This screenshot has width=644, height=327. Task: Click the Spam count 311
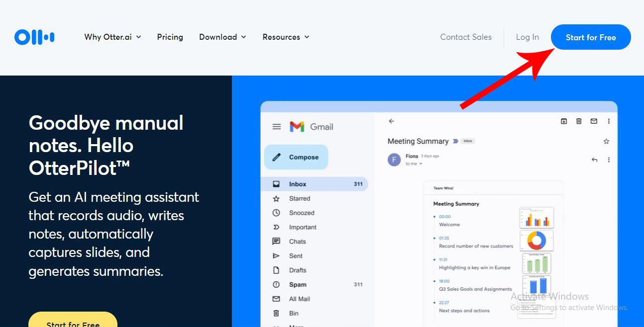point(358,285)
